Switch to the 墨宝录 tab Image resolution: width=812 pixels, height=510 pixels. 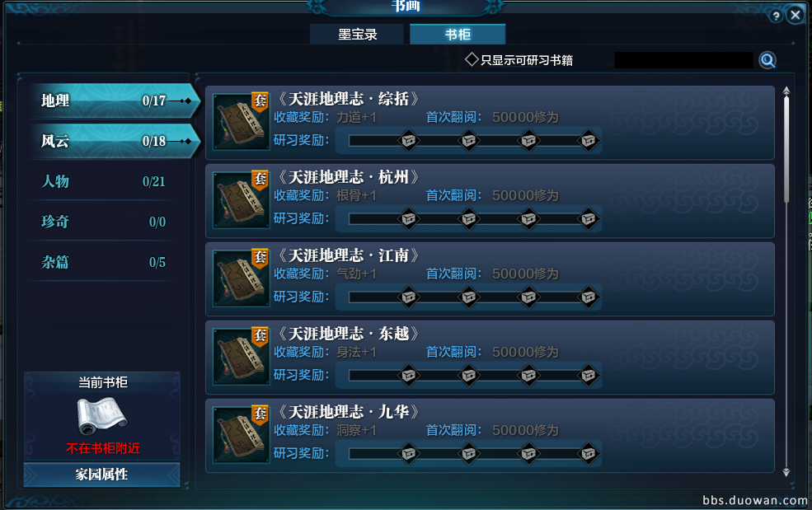coord(357,35)
